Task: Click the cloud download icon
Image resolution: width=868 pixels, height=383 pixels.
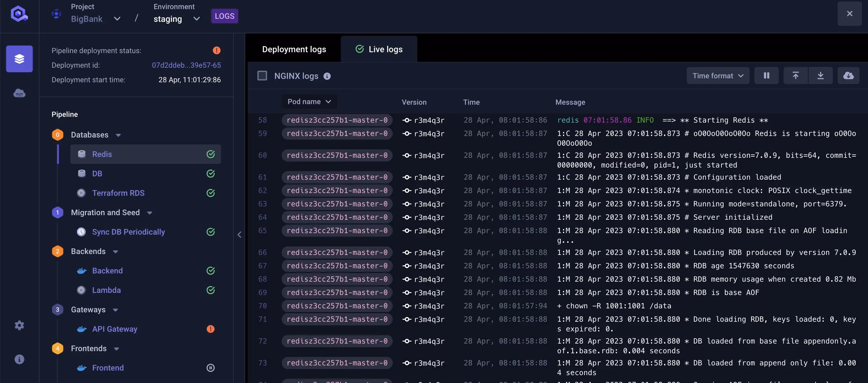Action: 849,76
